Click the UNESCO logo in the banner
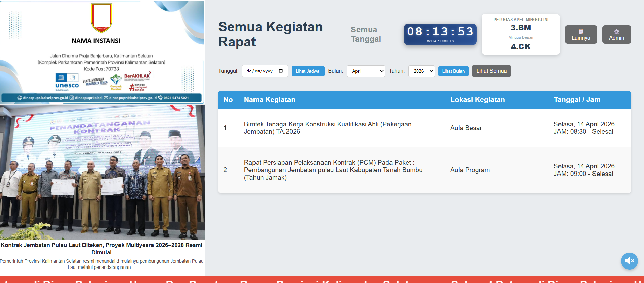 [x=67, y=82]
